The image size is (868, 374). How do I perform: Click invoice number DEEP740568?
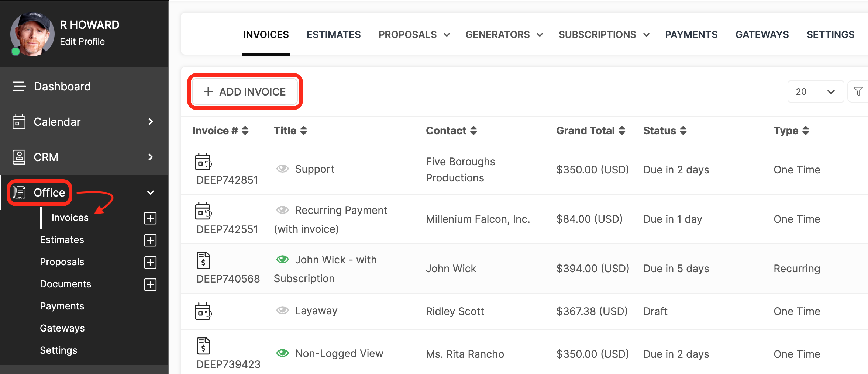228,279
